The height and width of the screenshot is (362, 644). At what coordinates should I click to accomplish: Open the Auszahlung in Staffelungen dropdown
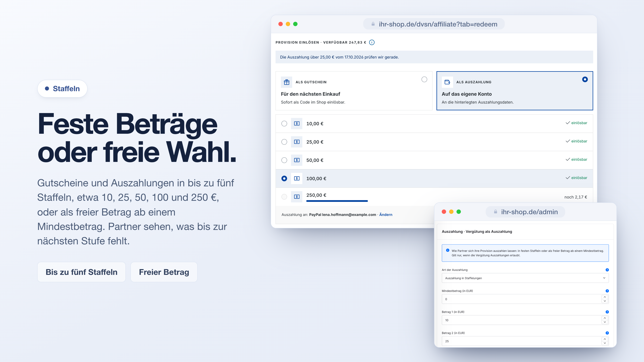(525, 278)
